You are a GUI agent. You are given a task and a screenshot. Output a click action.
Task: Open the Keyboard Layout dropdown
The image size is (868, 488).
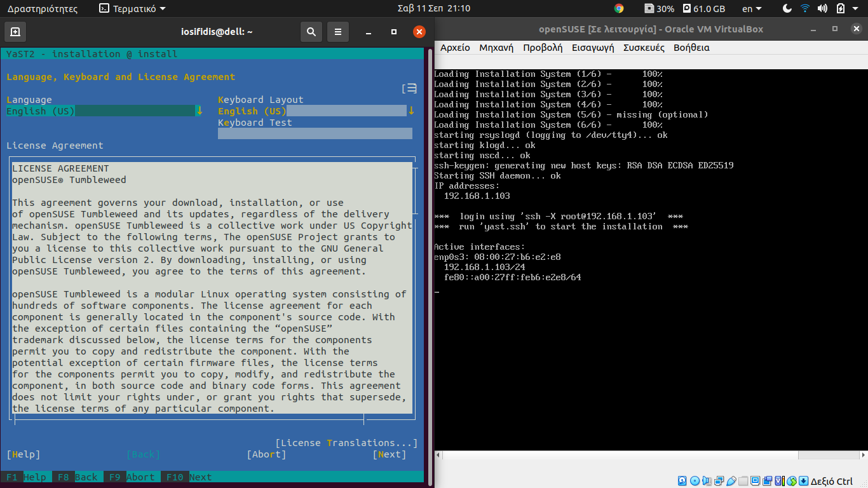tap(316, 111)
